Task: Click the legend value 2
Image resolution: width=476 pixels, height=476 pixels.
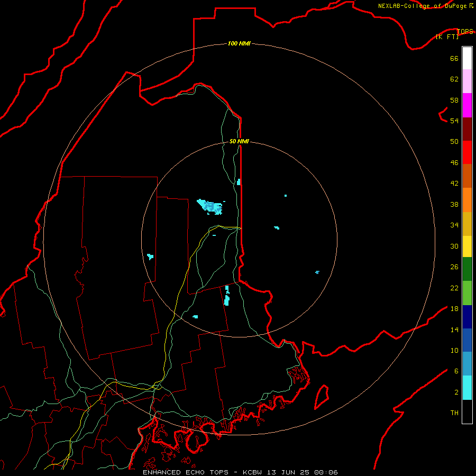Action: (x=456, y=392)
